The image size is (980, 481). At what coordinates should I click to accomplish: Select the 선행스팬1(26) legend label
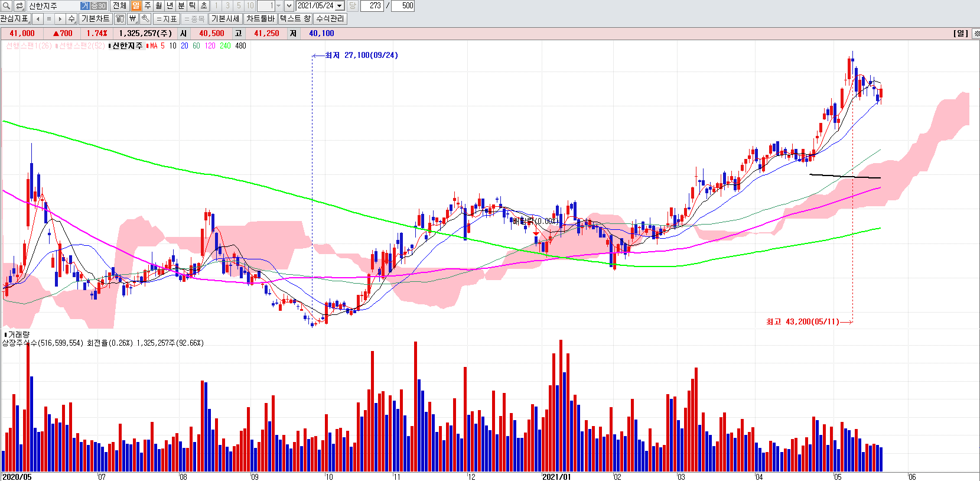(x=29, y=45)
